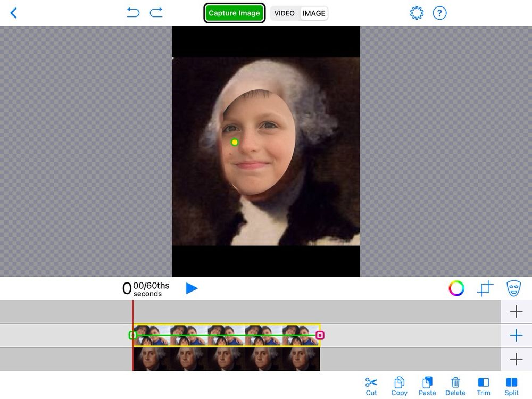Switch to VIDEO mode

284,13
